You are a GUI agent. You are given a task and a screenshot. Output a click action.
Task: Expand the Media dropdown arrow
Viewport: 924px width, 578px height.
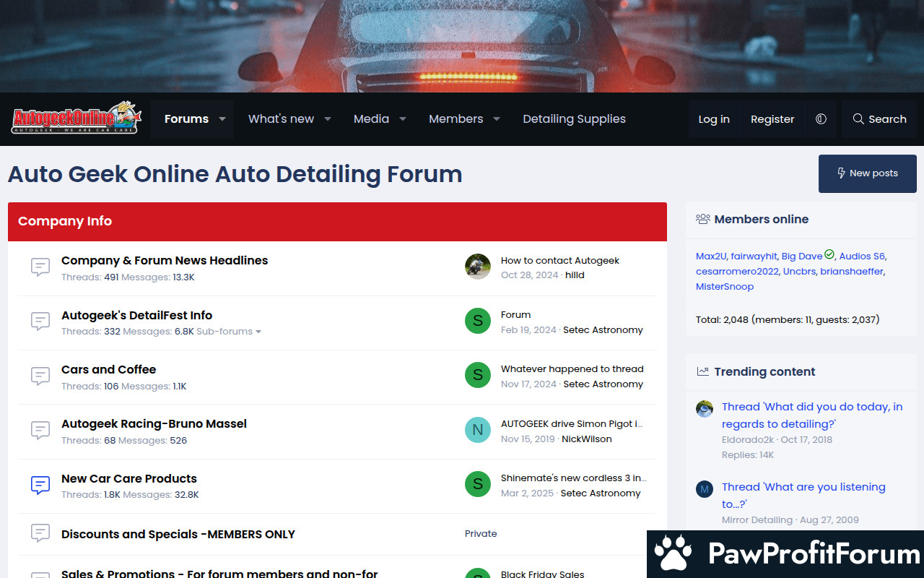tap(403, 118)
